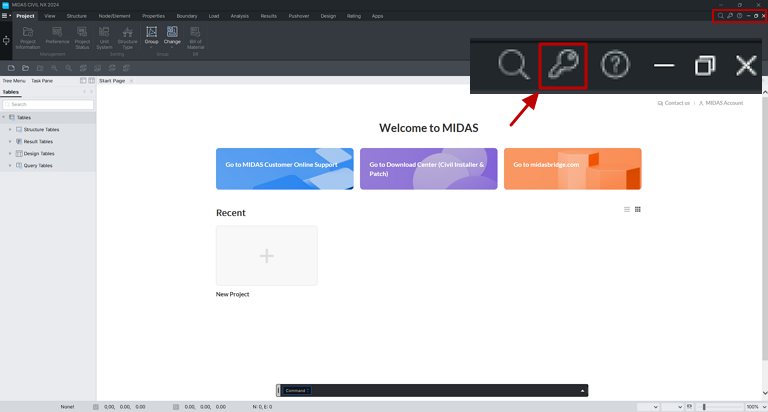The width and height of the screenshot is (768, 412).
Task: Click the Contact us link
Action: 673,103
